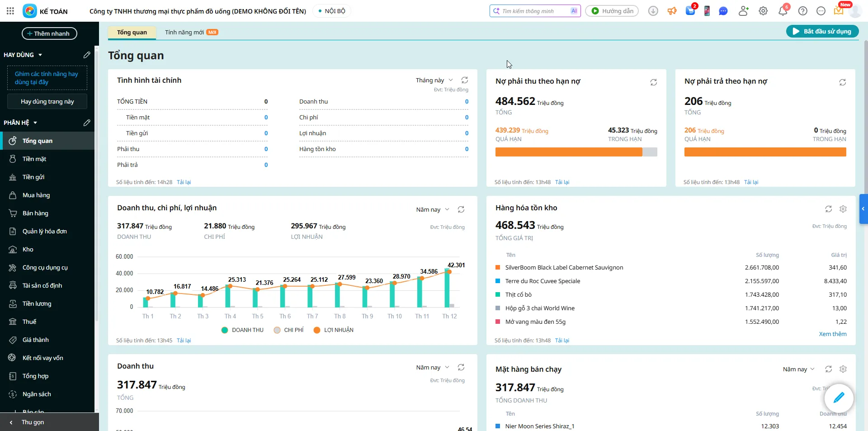The image size is (868, 431).
Task: Expand Năm nay dropdown in Mặt hàng bán chạy
Action: [798, 369]
